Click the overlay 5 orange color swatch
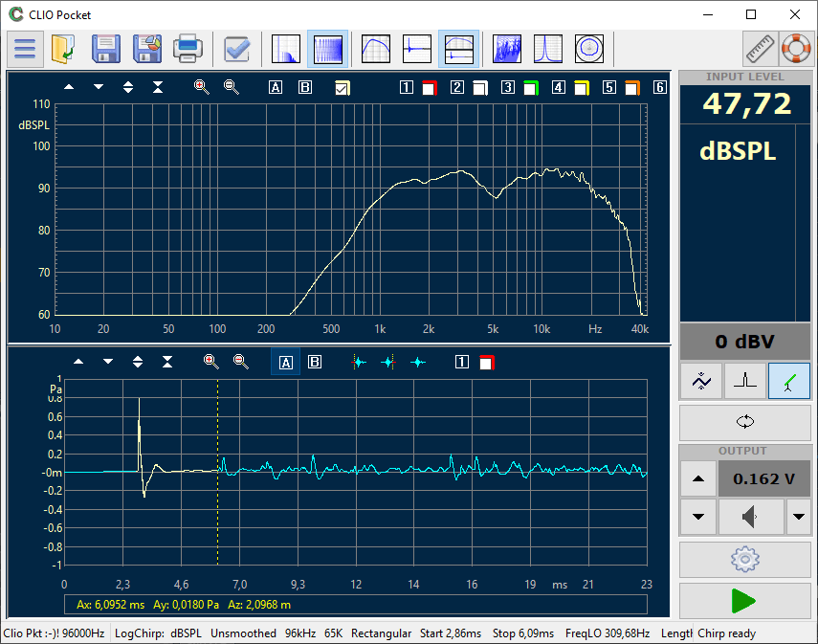818x644 pixels. (x=631, y=88)
